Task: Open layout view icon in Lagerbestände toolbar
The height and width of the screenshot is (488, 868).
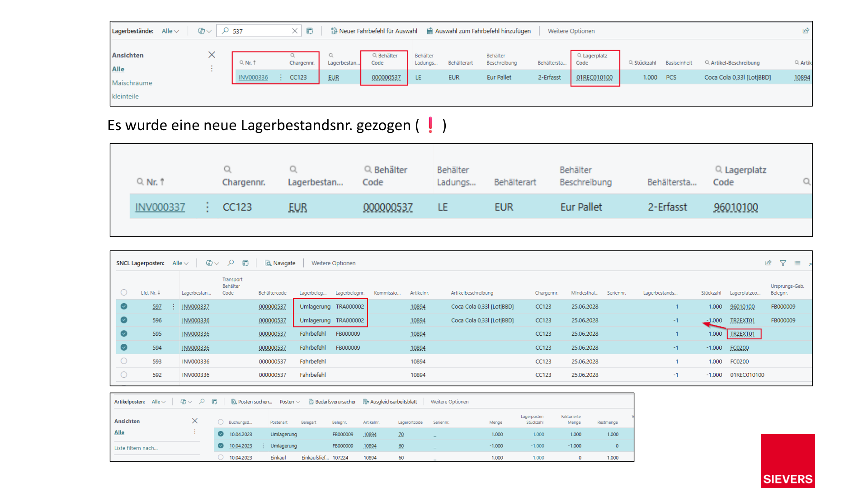Action: pos(310,31)
